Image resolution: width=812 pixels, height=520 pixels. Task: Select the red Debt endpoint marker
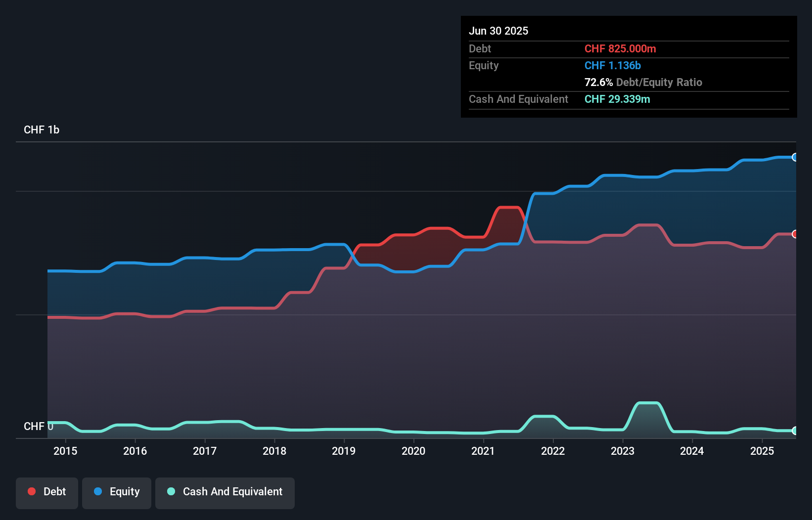pyautogui.click(x=795, y=234)
